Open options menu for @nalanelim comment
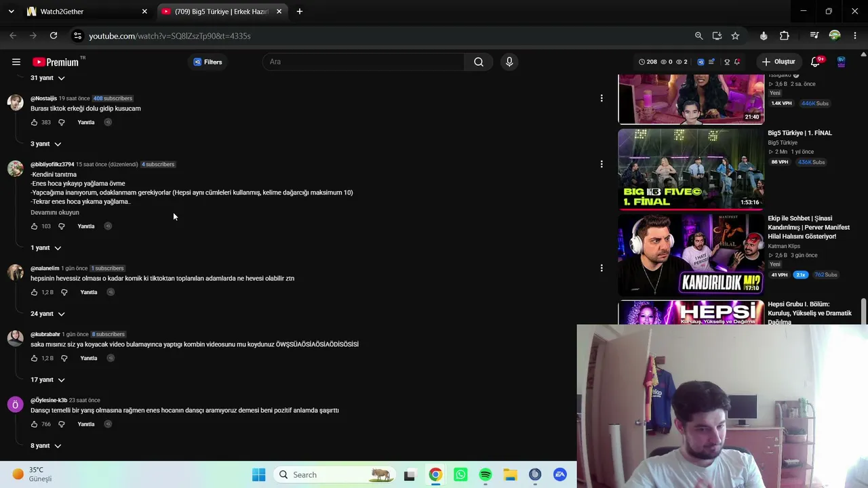Image resolution: width=868 pixels, height=488 pixels. (x=601, y=268)
